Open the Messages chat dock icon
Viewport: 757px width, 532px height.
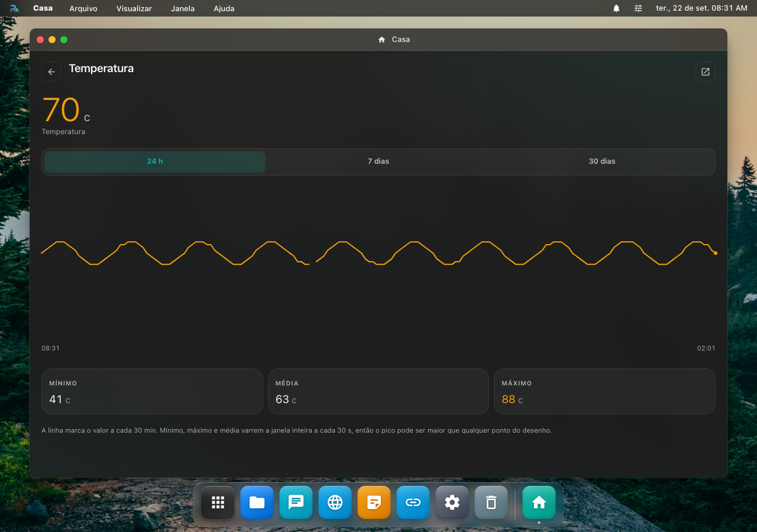[296, 502]
